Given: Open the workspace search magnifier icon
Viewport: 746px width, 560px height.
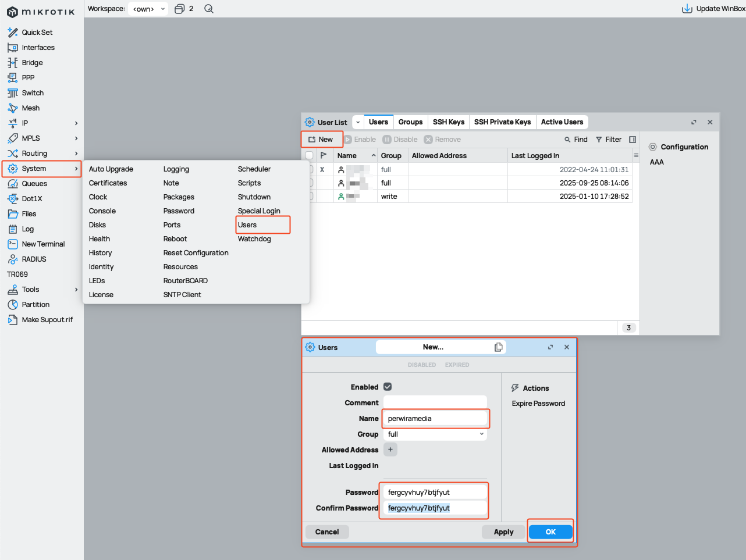Looking at the screenshot, I should pos(209,9).
